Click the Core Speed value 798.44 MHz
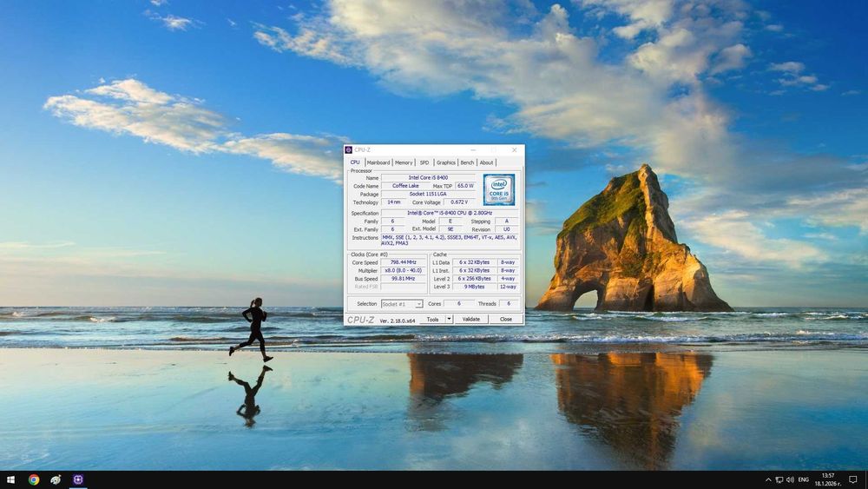Image resolution: width=868 pixels, height=489 pixels. (403, 262)
